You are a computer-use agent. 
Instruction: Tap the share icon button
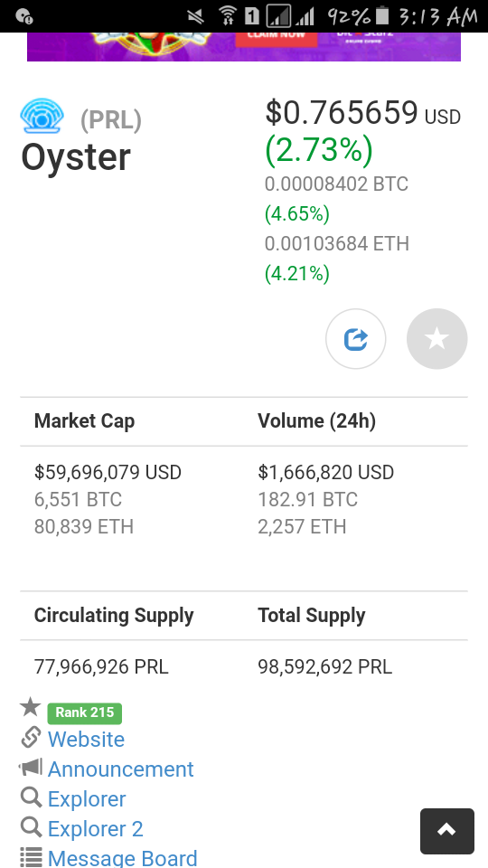(x=356, y=339)
